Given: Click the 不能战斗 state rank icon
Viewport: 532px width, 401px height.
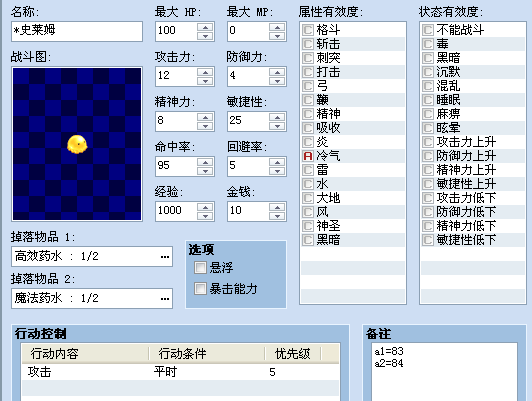Looking at the screenshot, I should tap(428, 30).
